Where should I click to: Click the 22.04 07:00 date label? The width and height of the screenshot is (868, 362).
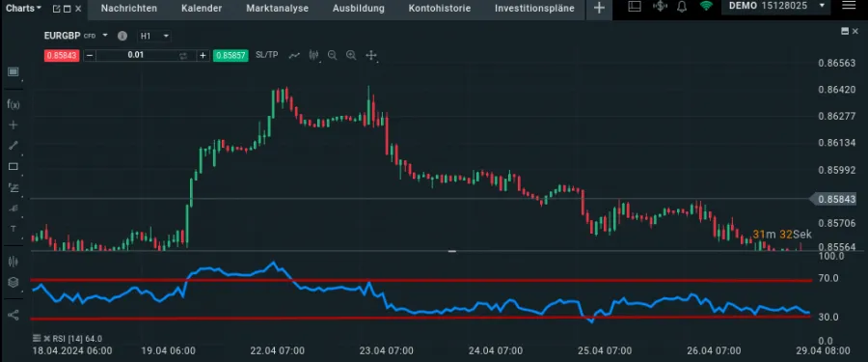click(277, 351)
